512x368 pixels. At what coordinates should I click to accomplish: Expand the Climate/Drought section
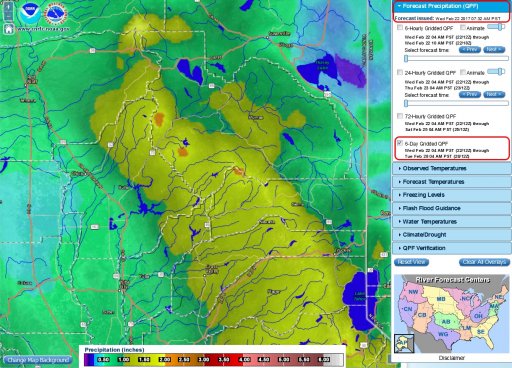coord(451,235)
